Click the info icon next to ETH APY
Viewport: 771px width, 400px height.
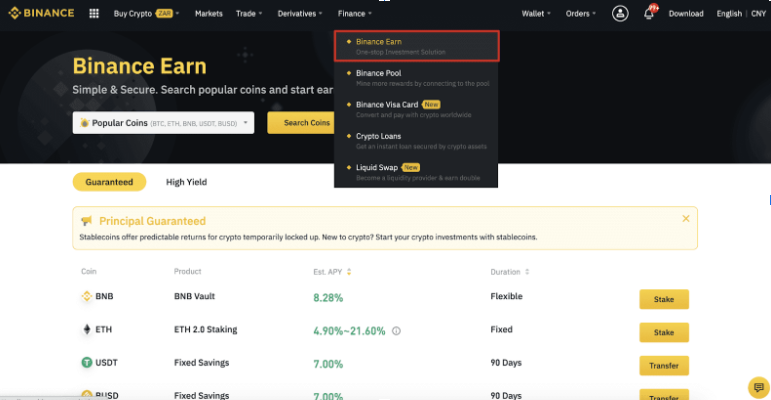point(396,331)
